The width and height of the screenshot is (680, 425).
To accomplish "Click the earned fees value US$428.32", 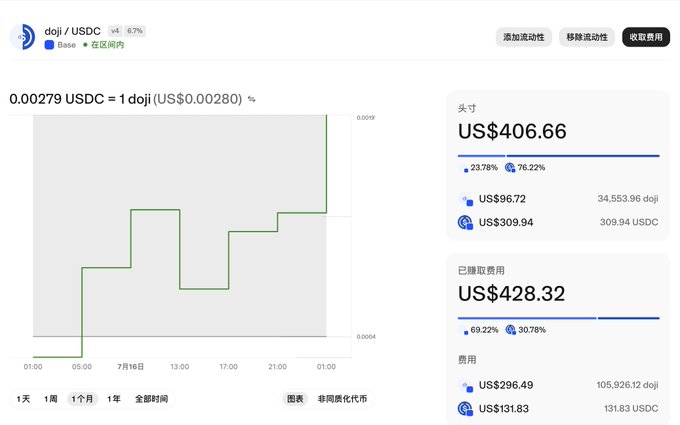I will tap(512, 294).
